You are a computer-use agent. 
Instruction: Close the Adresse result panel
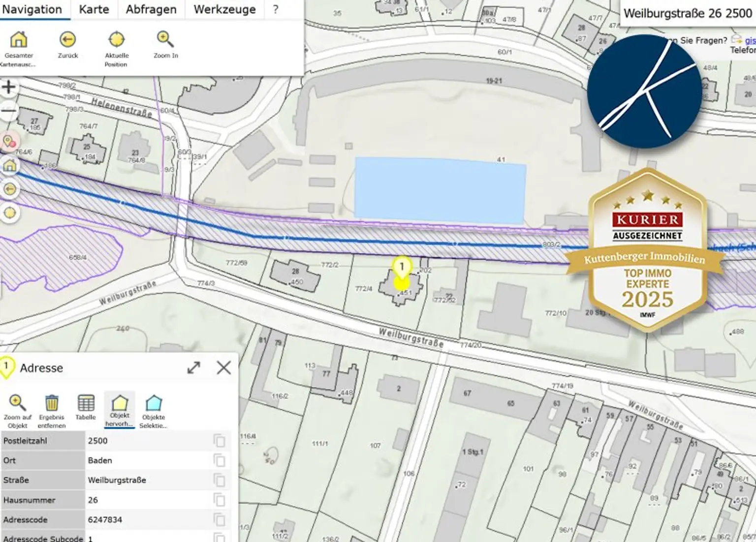click(x=223, y=368)
